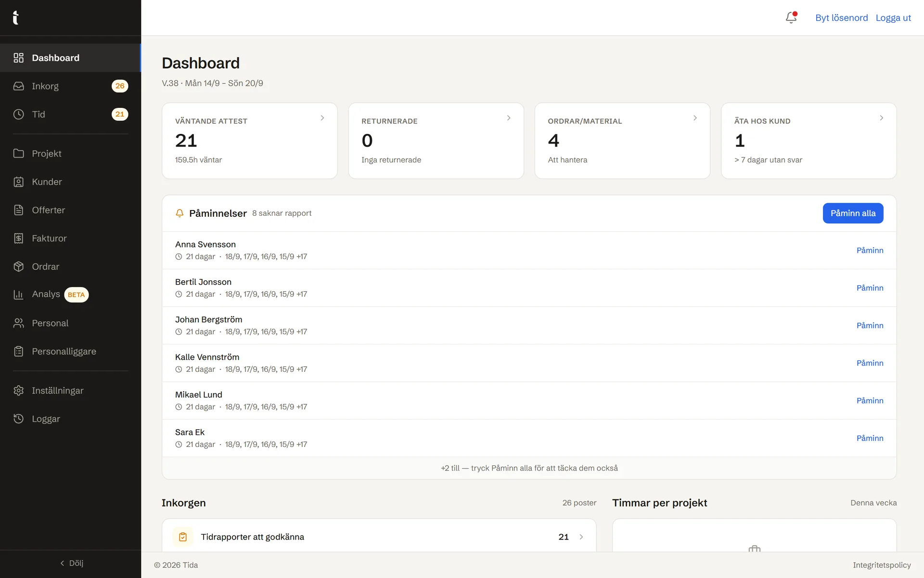The image size is (924, 578).
Task: Click the Påminn alla button
Action: (x=853, y=213)
